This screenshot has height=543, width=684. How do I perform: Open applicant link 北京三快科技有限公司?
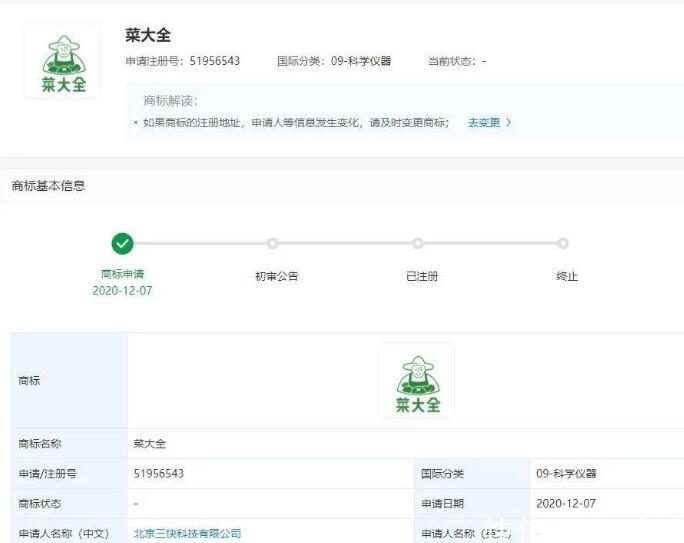click(x=187, y=533)
